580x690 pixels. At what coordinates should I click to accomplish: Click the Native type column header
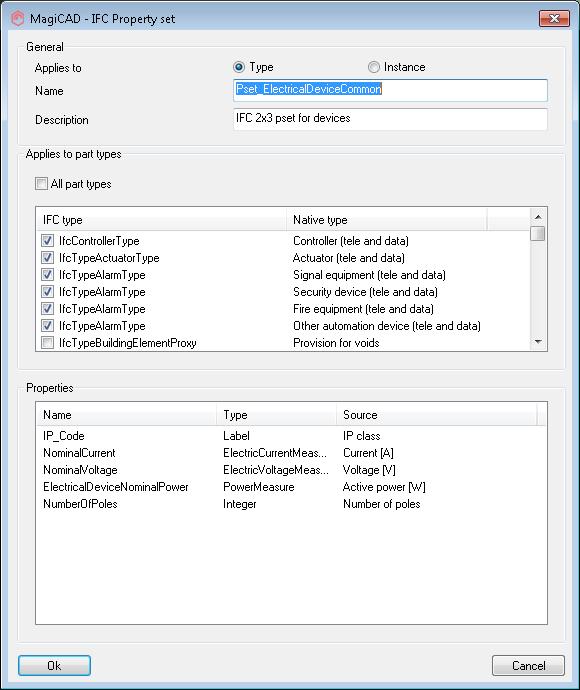[386, 220]
